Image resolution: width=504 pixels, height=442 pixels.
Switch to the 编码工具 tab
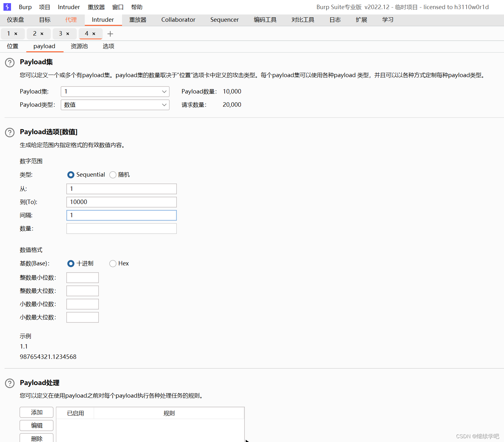tap(265, 20)
